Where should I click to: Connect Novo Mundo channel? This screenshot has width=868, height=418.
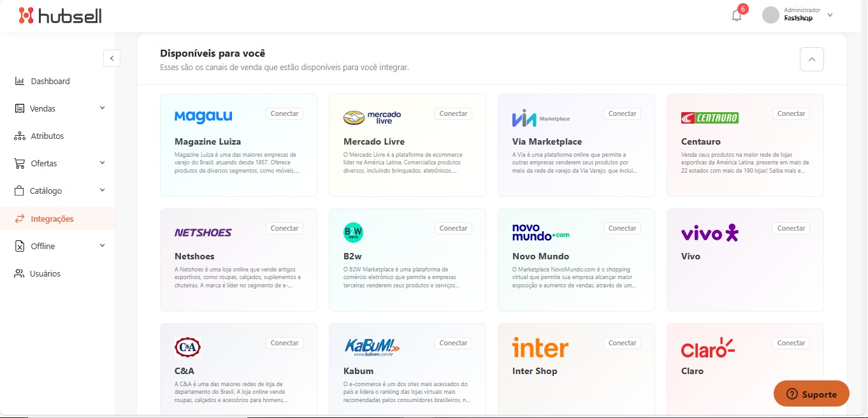pyautogui.click(x=622, y=228)
